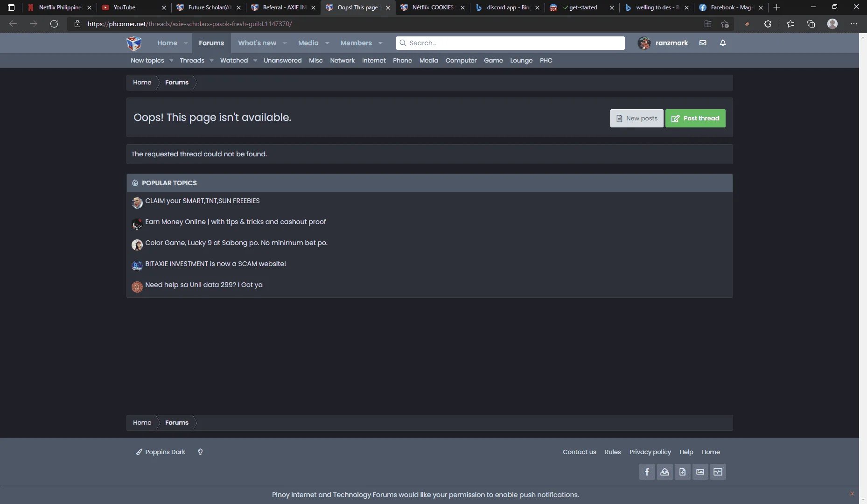Click the Poppins Dark style chooser

161,452
